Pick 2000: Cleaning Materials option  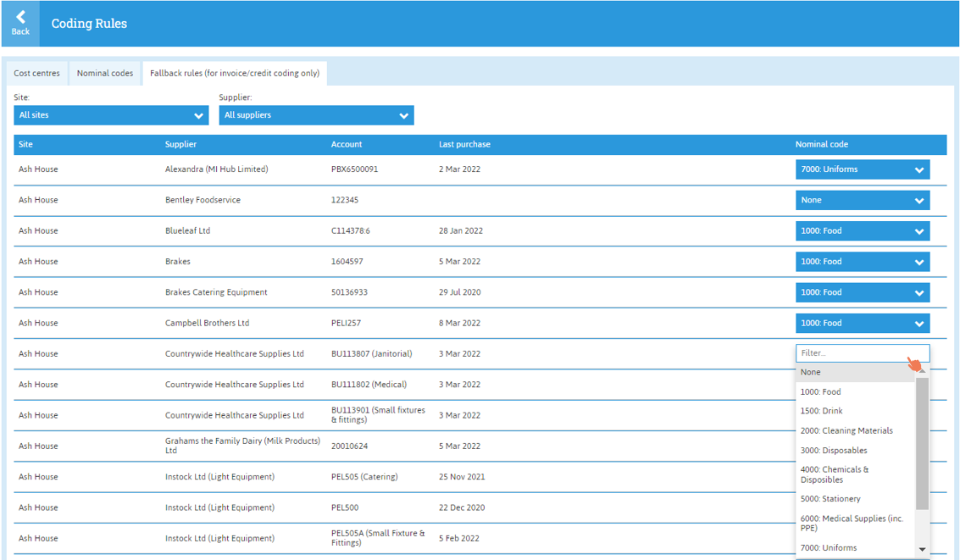click(x=855, y=431)
